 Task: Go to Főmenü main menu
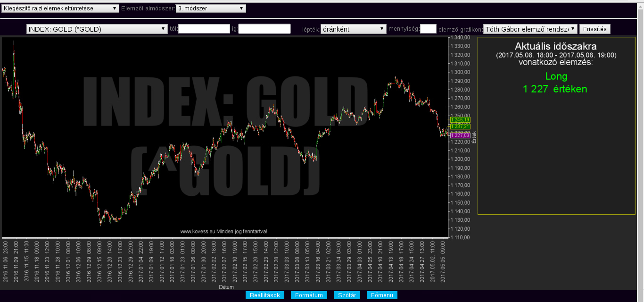pyautogui.click(x=382, y=295)
